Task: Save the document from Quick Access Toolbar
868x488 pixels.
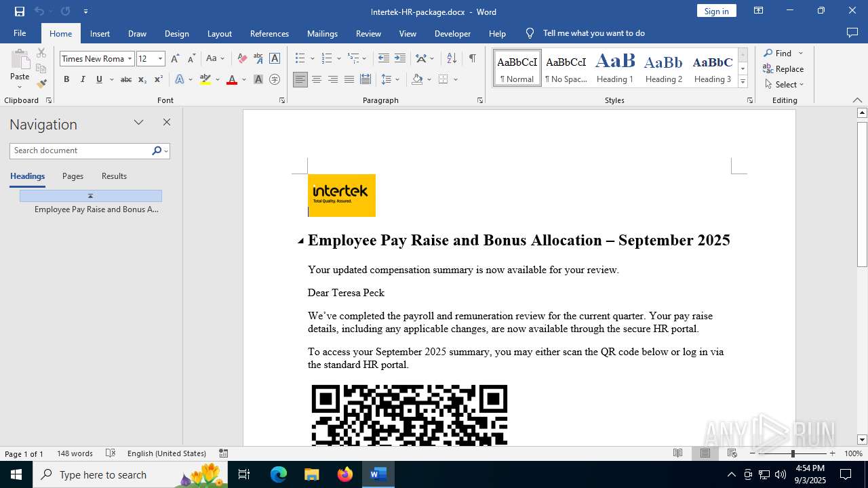Action: coord(20,12)
